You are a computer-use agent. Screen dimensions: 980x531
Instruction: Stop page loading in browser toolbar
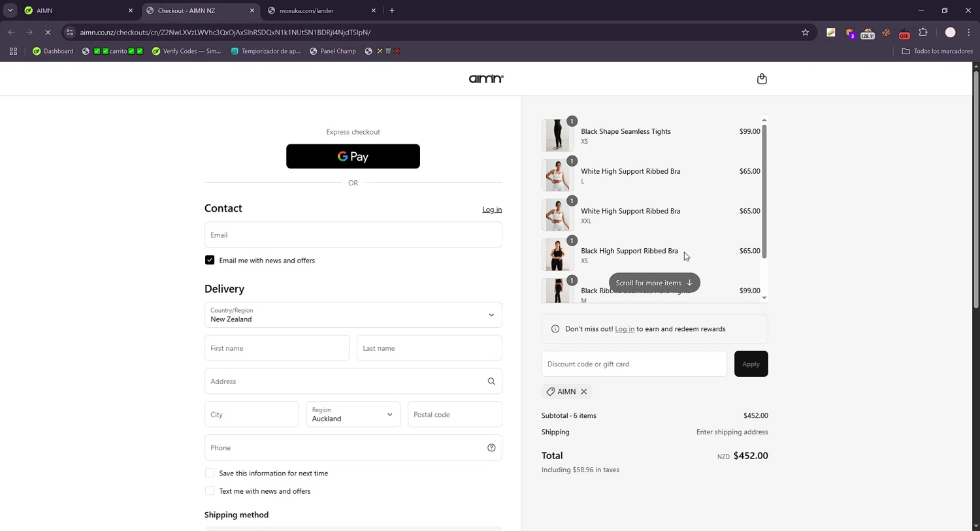[x=48, y=32]
